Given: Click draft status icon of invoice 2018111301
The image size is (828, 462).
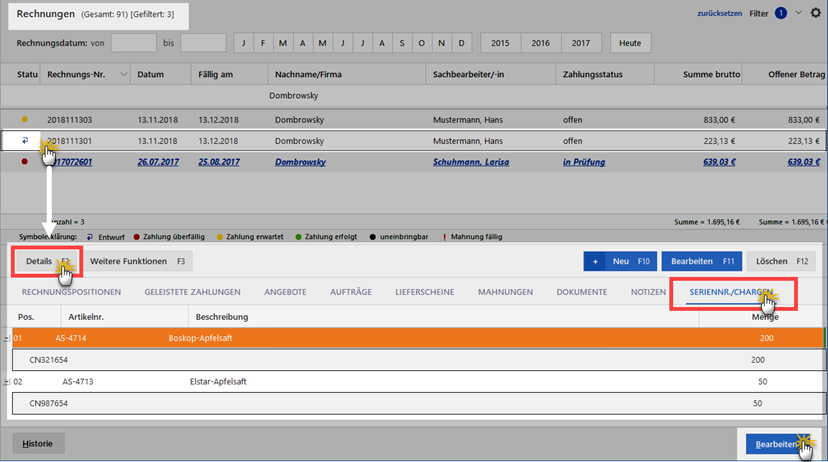Looking at the screenshot, I should pos(24,140).
